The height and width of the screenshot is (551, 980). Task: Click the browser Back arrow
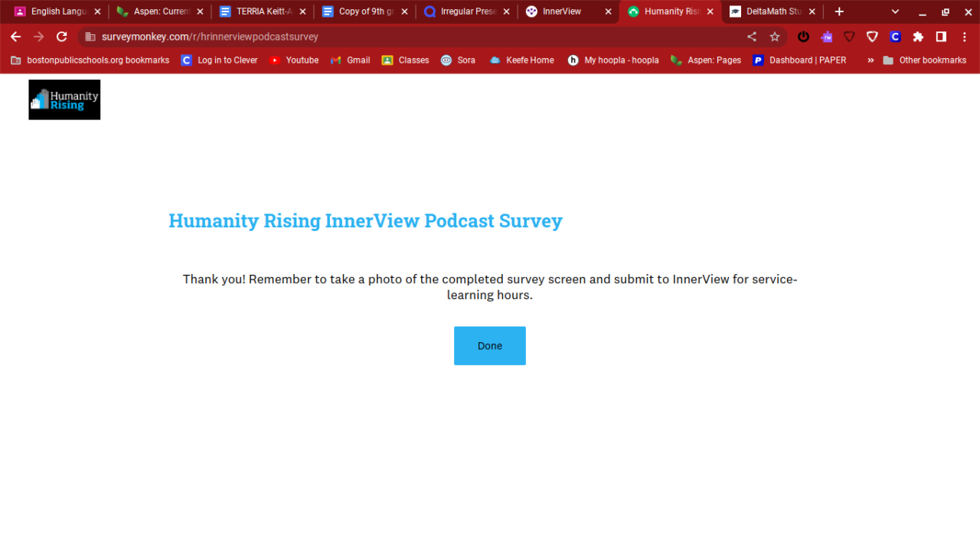[15, 37]
